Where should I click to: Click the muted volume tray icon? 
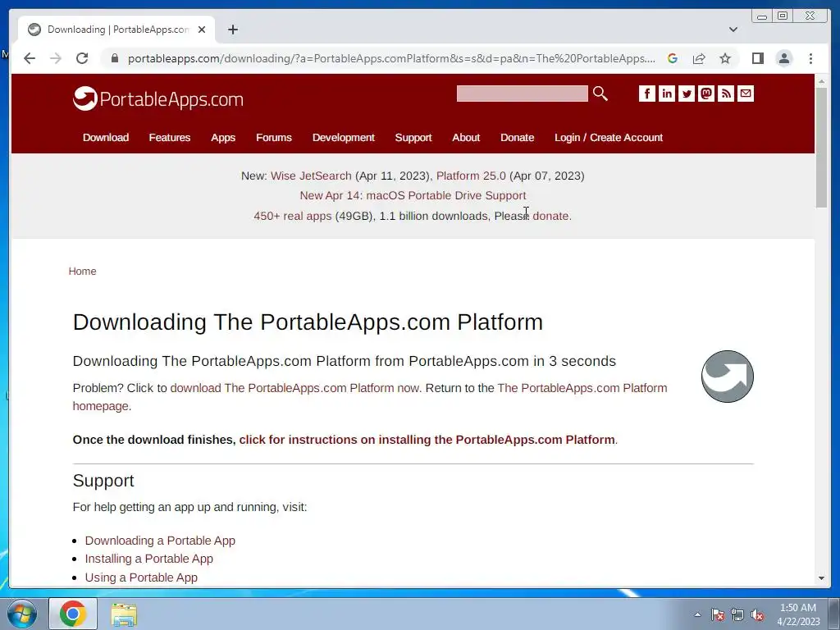pos(757,614)
